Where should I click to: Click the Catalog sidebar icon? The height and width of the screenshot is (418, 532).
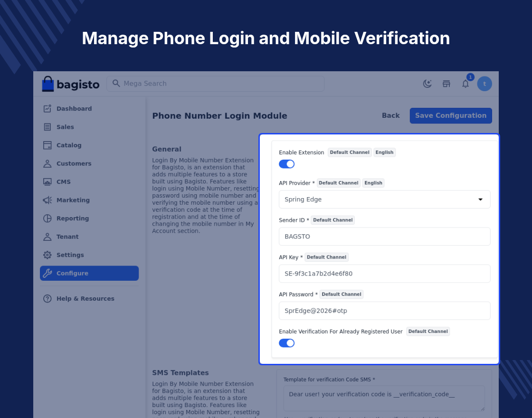[47, 145]
